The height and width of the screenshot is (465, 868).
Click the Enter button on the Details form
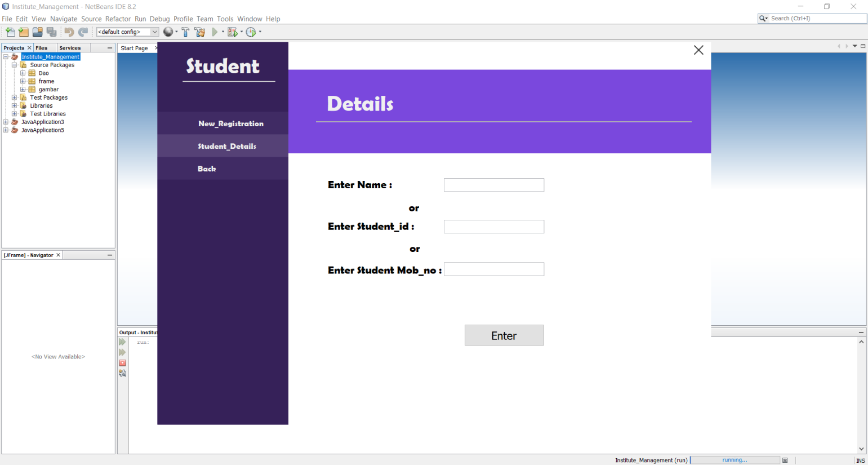tap(504, 335)
